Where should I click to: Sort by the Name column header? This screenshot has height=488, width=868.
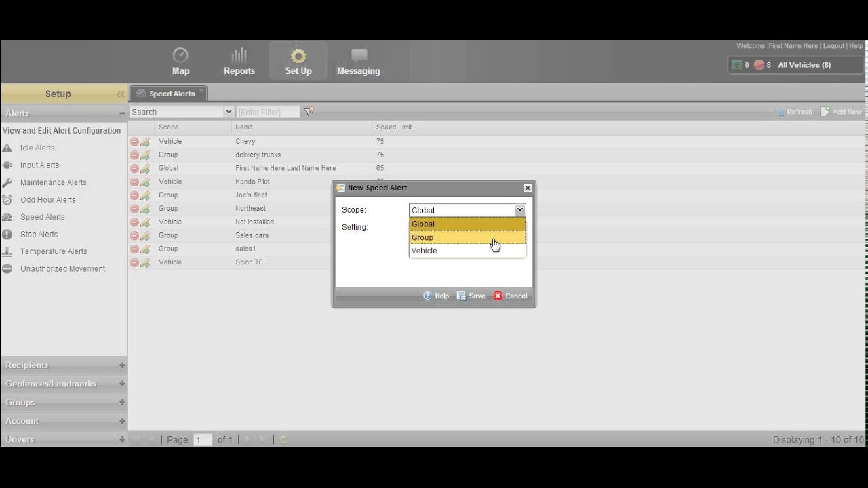click(302, 127)
